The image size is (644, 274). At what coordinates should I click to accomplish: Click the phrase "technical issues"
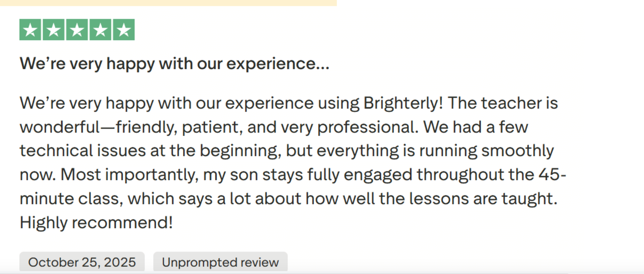click(x=83, y=151)
